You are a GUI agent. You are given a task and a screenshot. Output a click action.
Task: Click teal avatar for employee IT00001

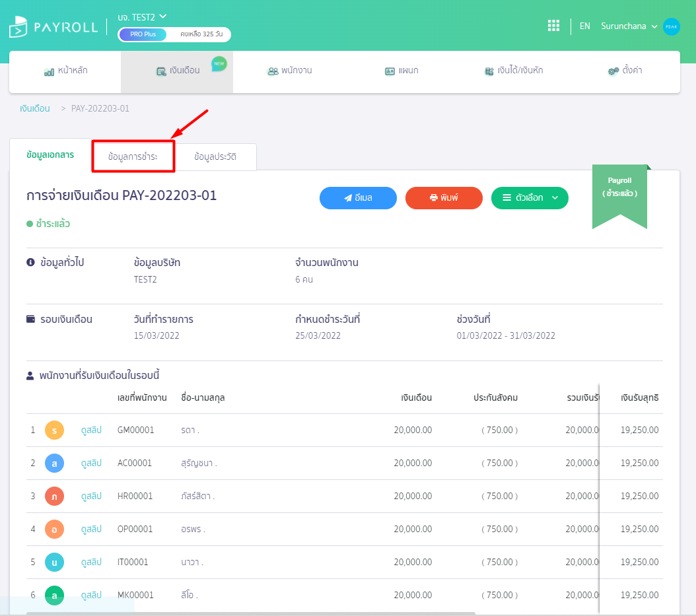[54, 563]
